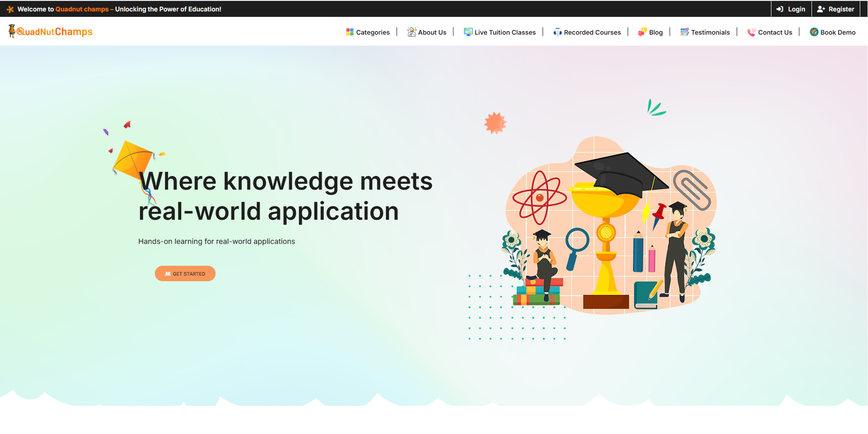
Task: Click the About Us people icon
Action: (411, 32)
